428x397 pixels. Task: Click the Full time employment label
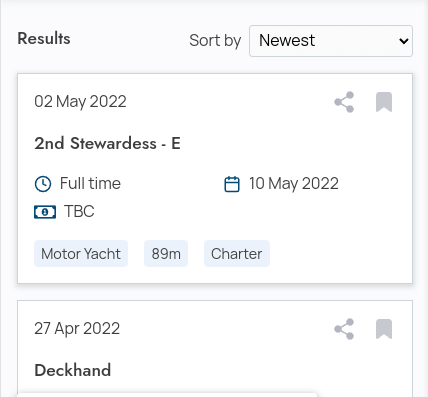(90, 183)
